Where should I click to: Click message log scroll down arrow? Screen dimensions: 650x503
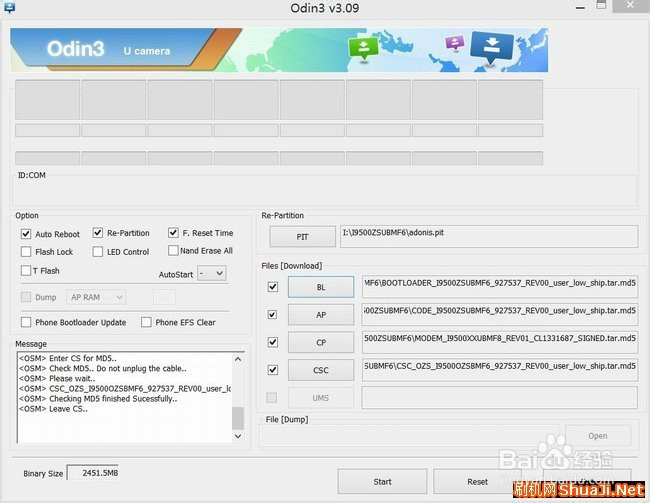(x=238, y=436)
